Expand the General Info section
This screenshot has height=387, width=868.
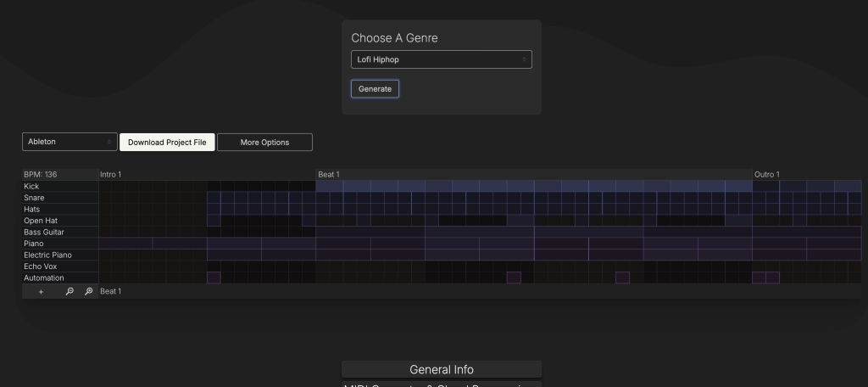point(441,370)
